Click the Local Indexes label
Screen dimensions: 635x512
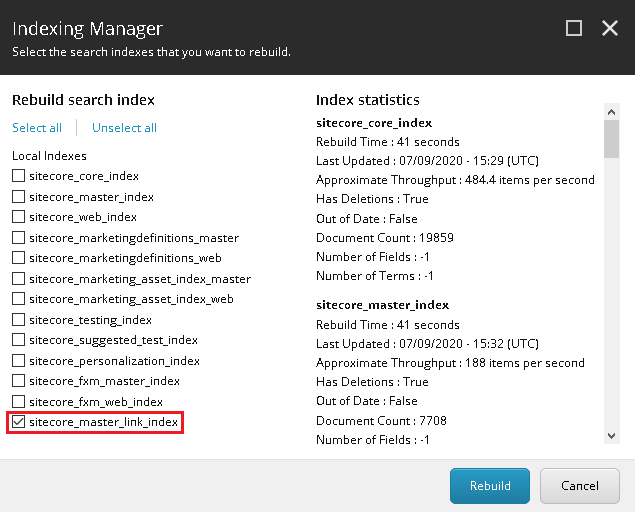pos(49,156)
